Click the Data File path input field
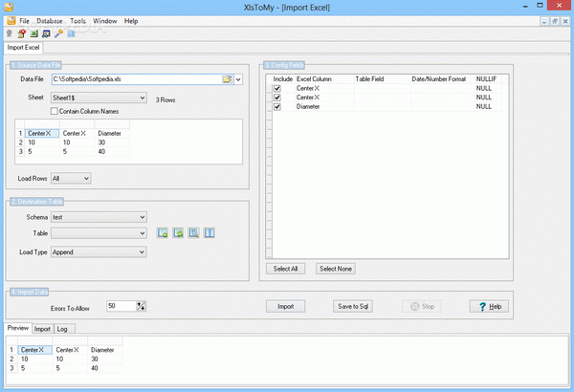The height and width of the screenshot is (392, 574). [137, 79]
